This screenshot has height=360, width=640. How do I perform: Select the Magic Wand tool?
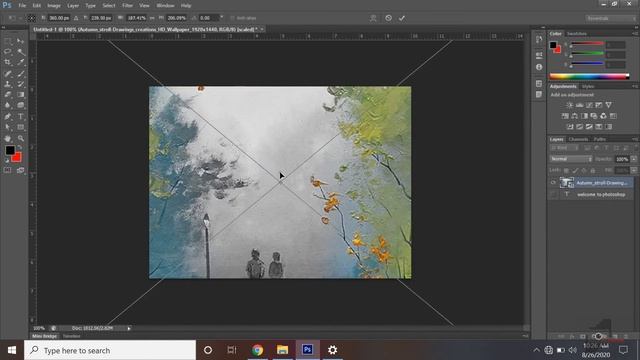20,52
